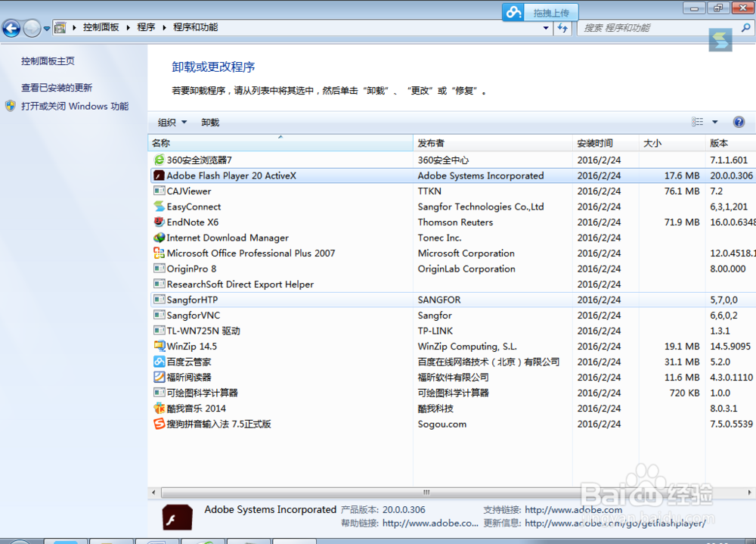This screenshot has width=756, height=544.
Task: Click the 福昕阅读器 icon
Action: click(x=159, y=377)
